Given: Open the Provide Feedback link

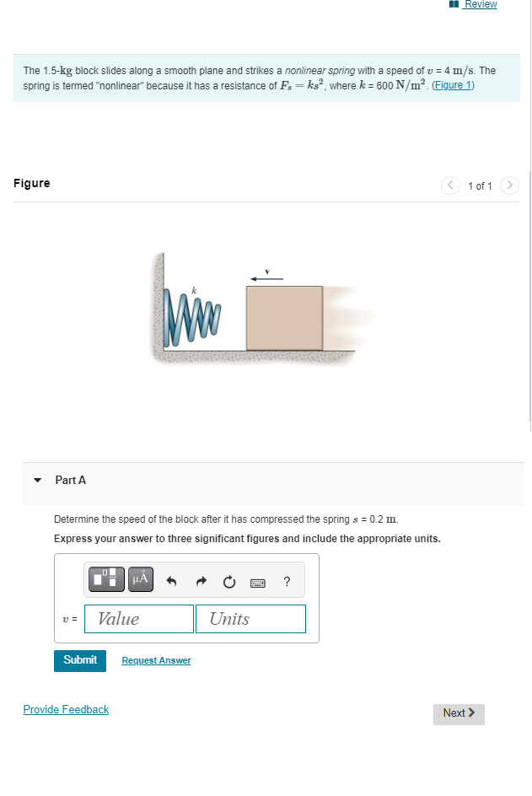Looking at the screenshot, I should [66, 709].
